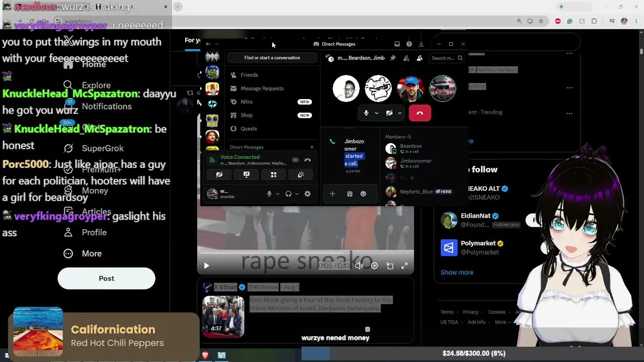Image resolution: width=644 pixels, height=362 pixels.
Task: Toggle the Discord member list icon
Action: point(420,58)
